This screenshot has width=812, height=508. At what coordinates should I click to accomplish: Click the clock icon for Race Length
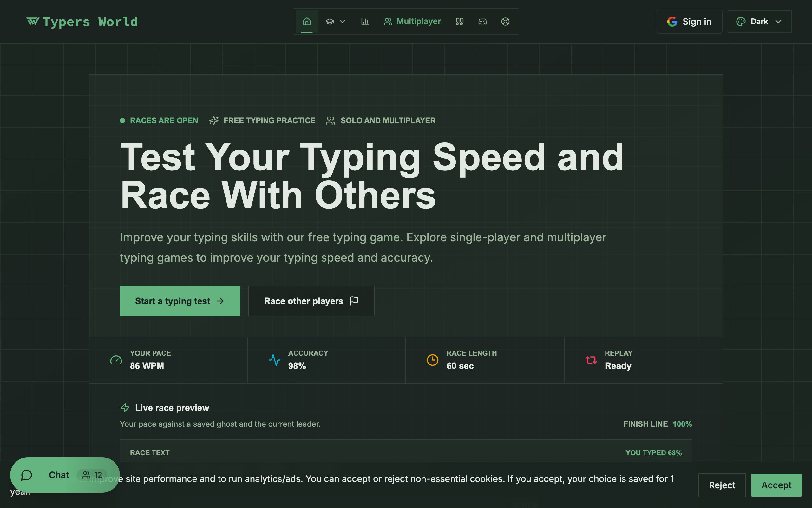(433, 360)
